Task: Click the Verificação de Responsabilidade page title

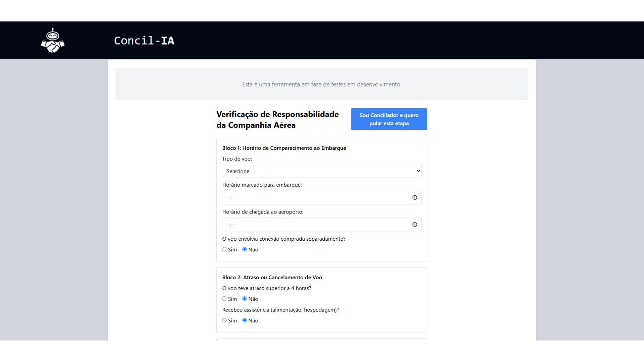Action: 277,120
